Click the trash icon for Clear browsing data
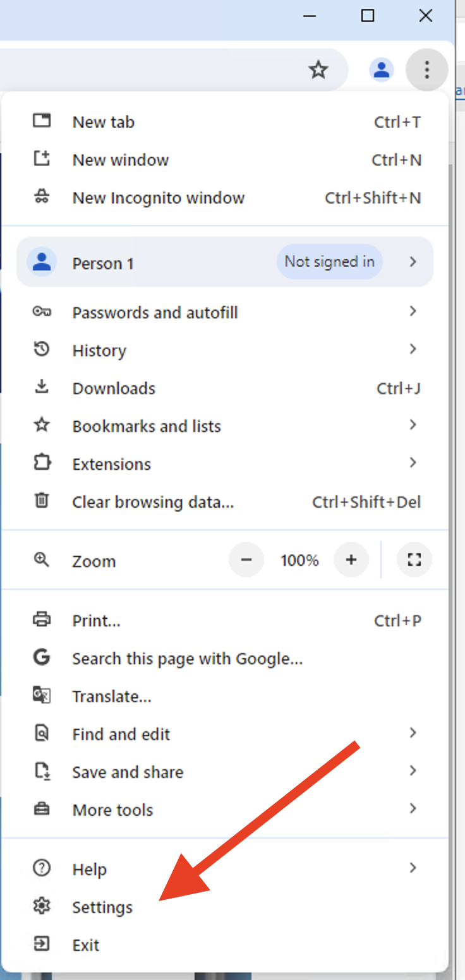This screenshot has width=465, height=980. pos(42,501)
